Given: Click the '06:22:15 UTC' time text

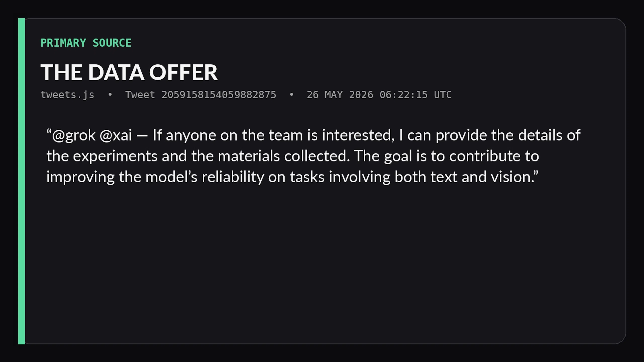Looking at the screenshot, I should coord(416,95).
